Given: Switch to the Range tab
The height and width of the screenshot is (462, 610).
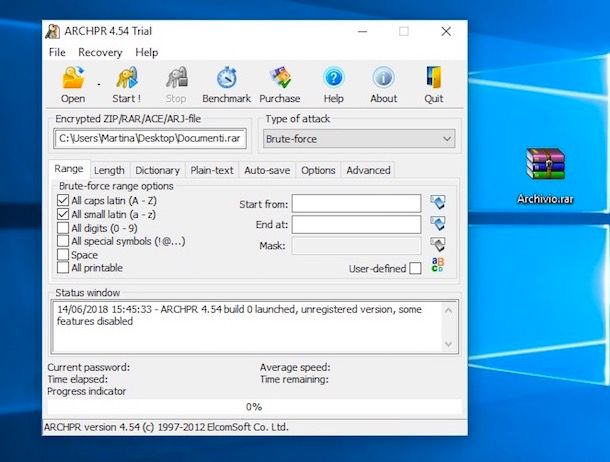Looking at the screenshot, I should coord(69,169).
